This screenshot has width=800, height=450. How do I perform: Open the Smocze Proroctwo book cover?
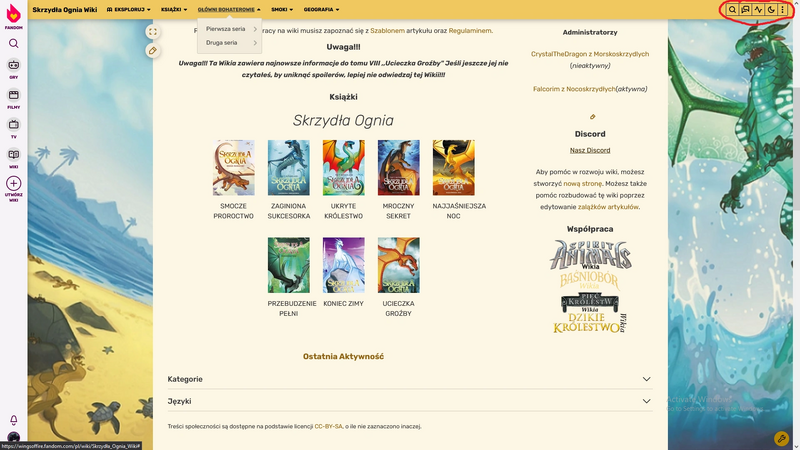pyautogui.click(x=234, y=167)
